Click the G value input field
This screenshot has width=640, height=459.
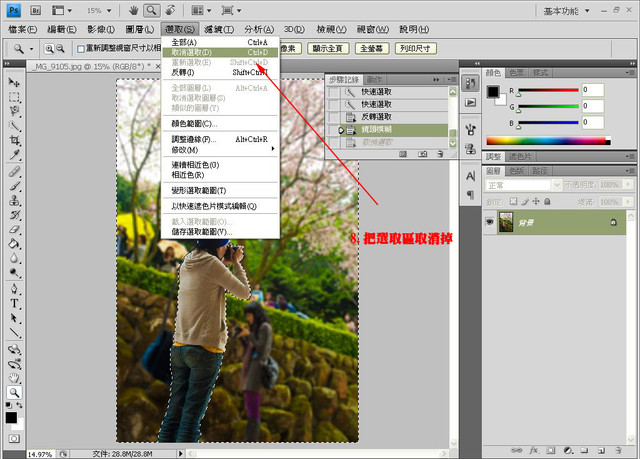(x=593, y=106)
